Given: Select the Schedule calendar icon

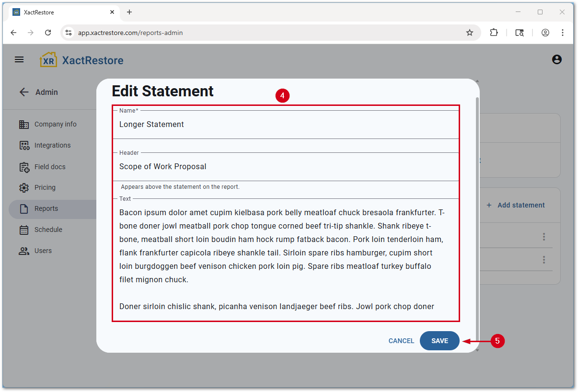Looking at the screenshot, I should pyautogui.click(x=24, y=230).
